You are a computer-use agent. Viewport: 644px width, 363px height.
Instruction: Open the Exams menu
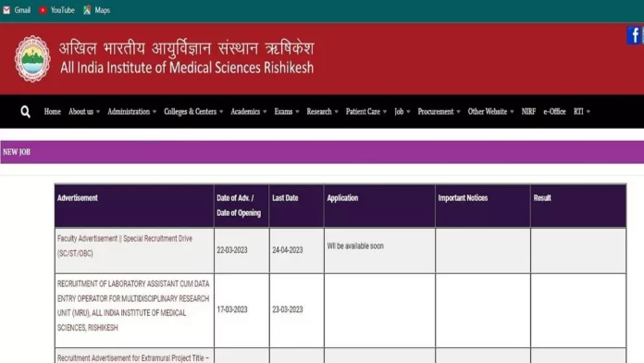click(287, 111)
